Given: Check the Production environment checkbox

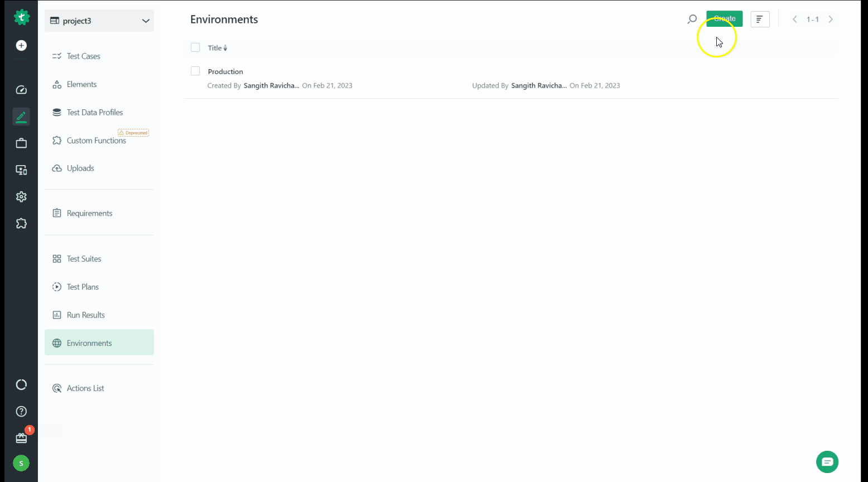Looking at the screenshot, I should click(195, 71).
